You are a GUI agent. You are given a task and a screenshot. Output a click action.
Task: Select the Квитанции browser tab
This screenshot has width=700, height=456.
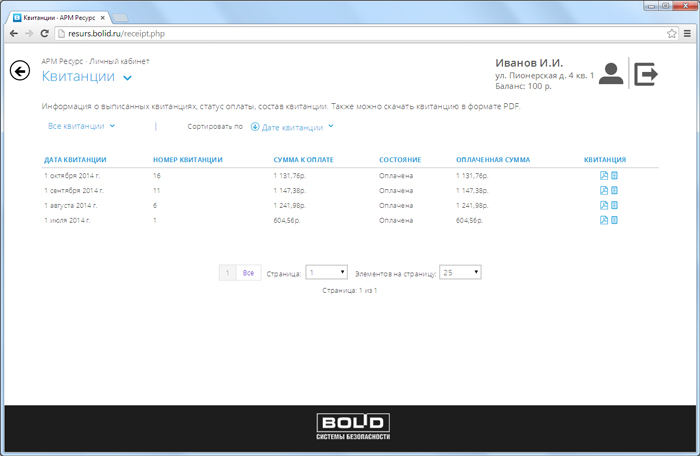click(55, 17)
